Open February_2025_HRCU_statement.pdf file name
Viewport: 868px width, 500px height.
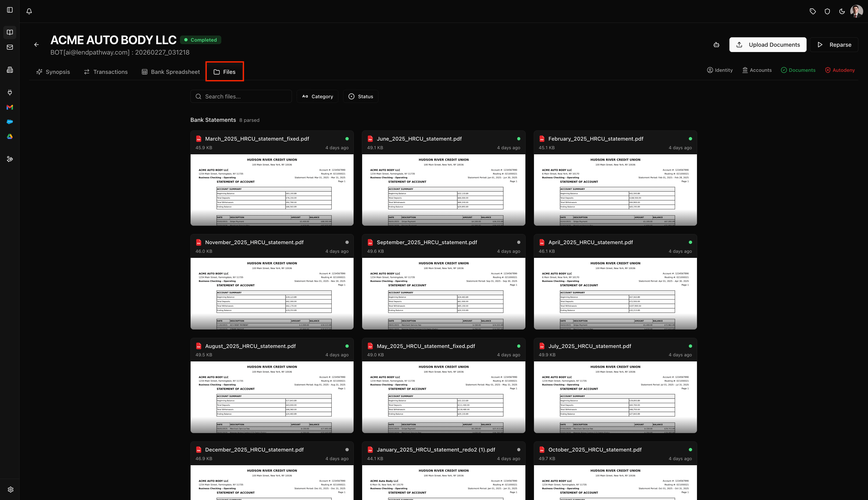[596, 139]
